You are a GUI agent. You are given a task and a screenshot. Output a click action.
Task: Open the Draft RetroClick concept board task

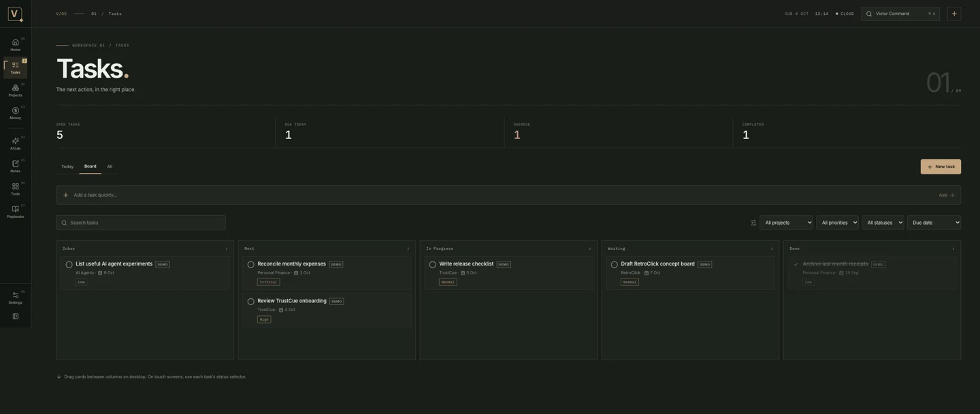click(x=690, y=272)
